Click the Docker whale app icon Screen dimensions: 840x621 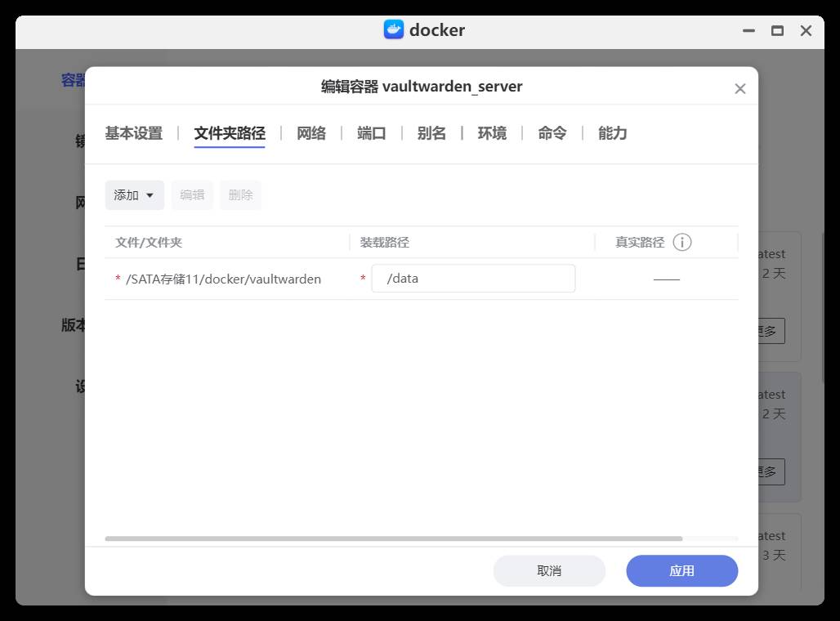(394, 29)
